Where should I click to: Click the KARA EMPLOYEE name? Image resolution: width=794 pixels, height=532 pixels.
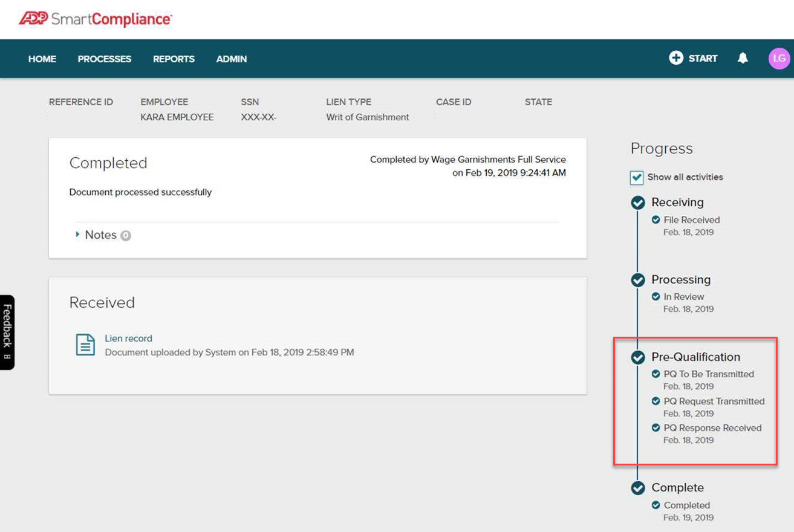pyautogui.click(x=177, y=117)
